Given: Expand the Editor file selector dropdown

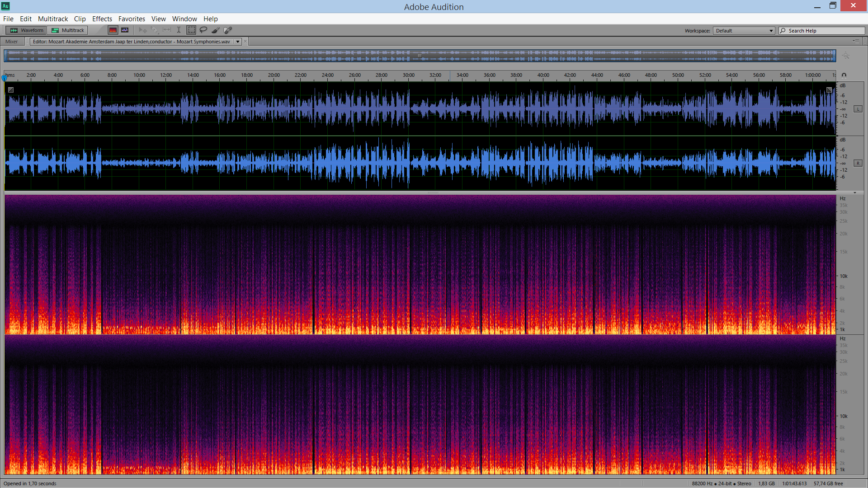Looking at the screenshot, I should 238,42.
